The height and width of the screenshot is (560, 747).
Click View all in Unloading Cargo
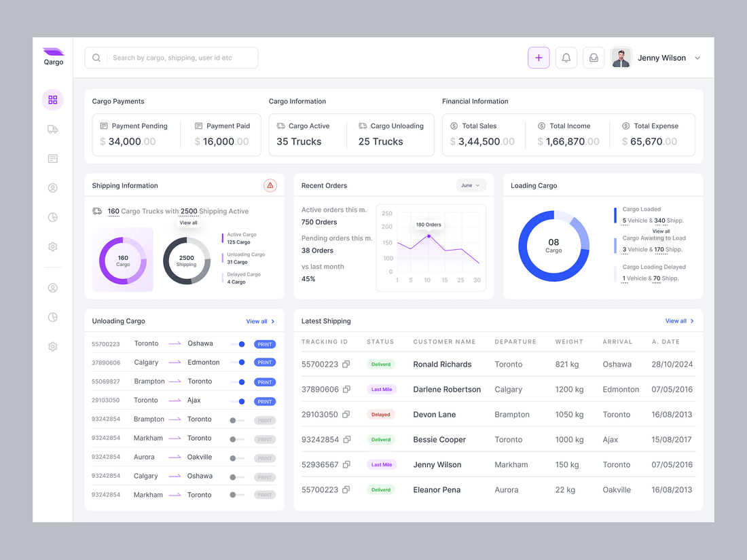260,321
